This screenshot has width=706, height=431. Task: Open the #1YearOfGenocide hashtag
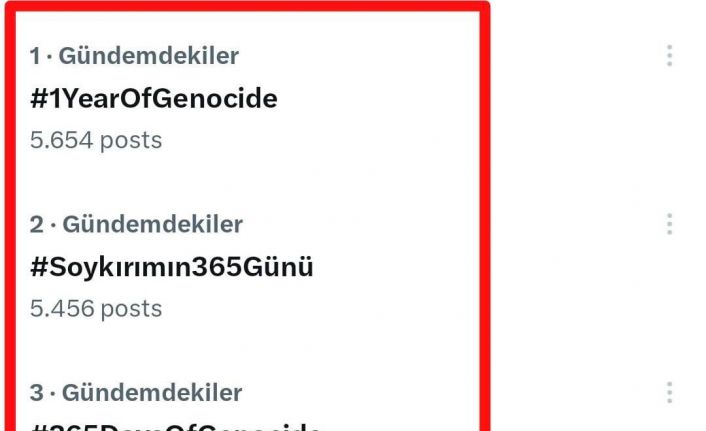(x=154, y=98)
